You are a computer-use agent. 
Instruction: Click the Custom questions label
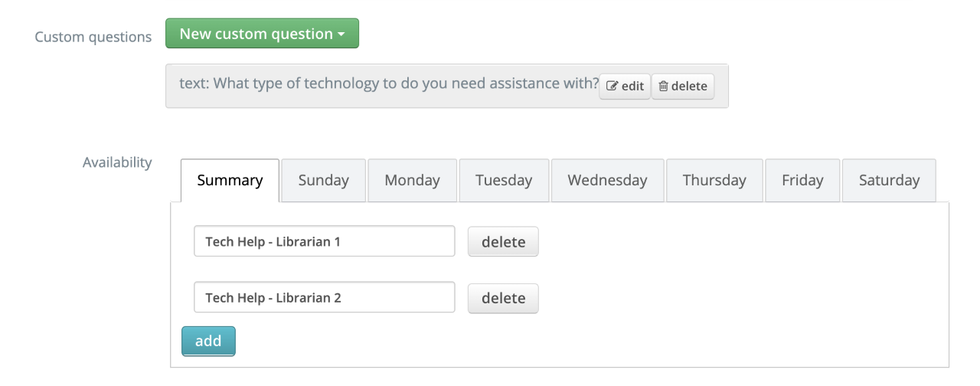93,37
